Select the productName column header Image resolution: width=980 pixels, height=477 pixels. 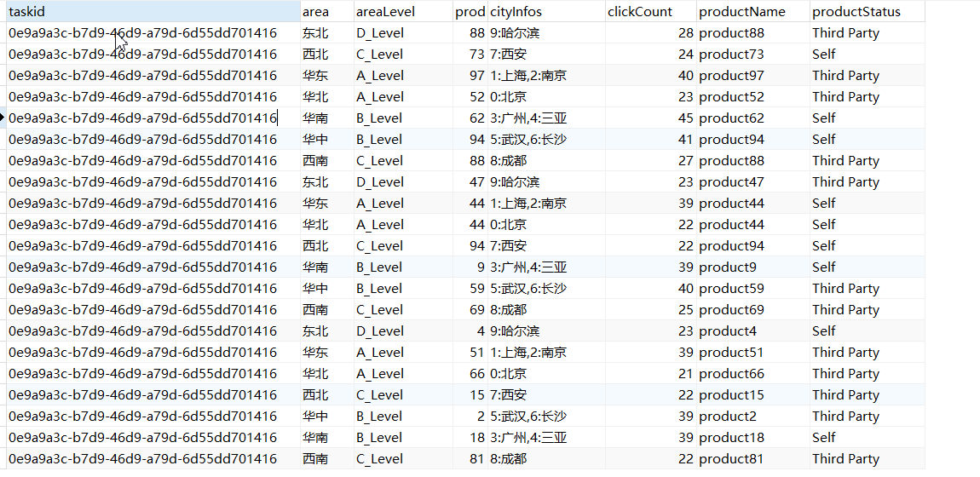coord(753,12)
